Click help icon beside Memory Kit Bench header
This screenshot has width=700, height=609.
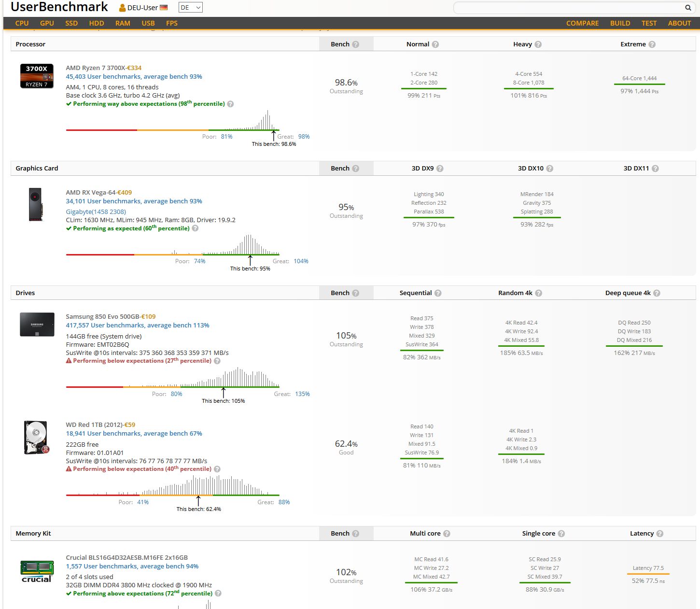(x=356, y=534)
